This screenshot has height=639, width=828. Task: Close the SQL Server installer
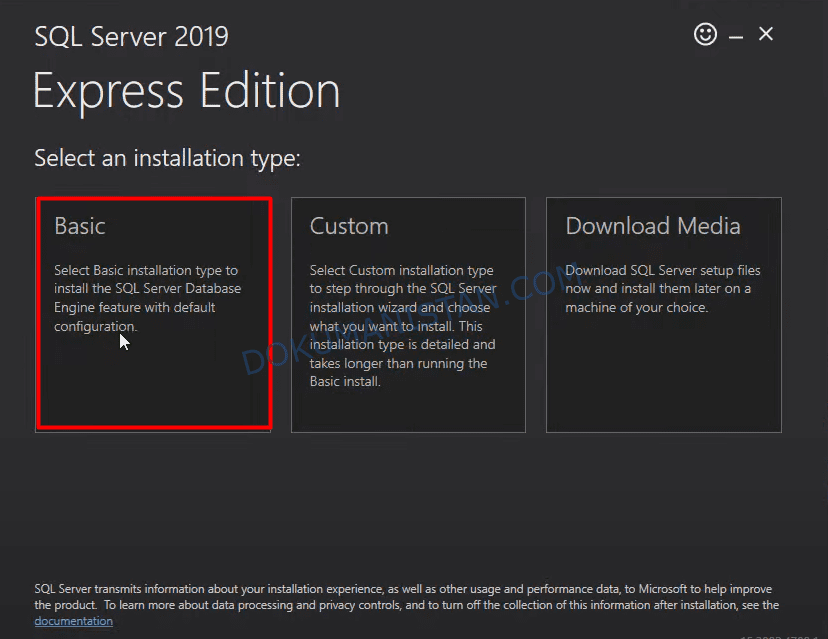coord(766,34)
